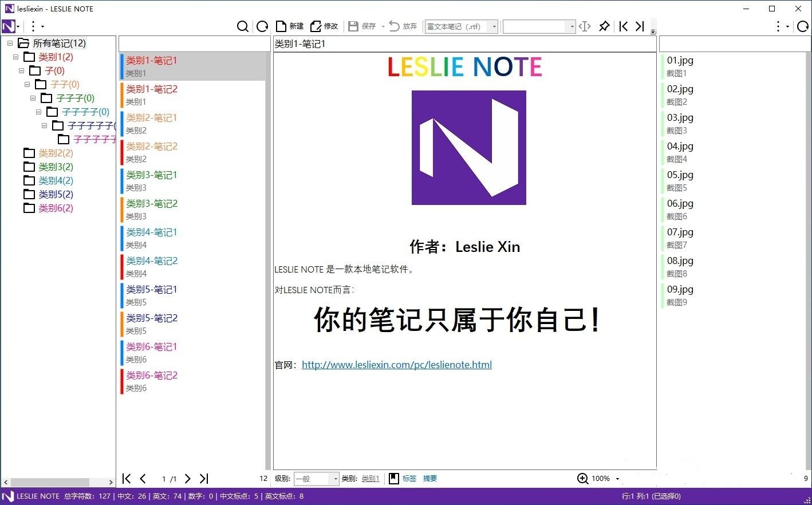
Task: Create a new note with 新建
Action: (x=290, y=26)
